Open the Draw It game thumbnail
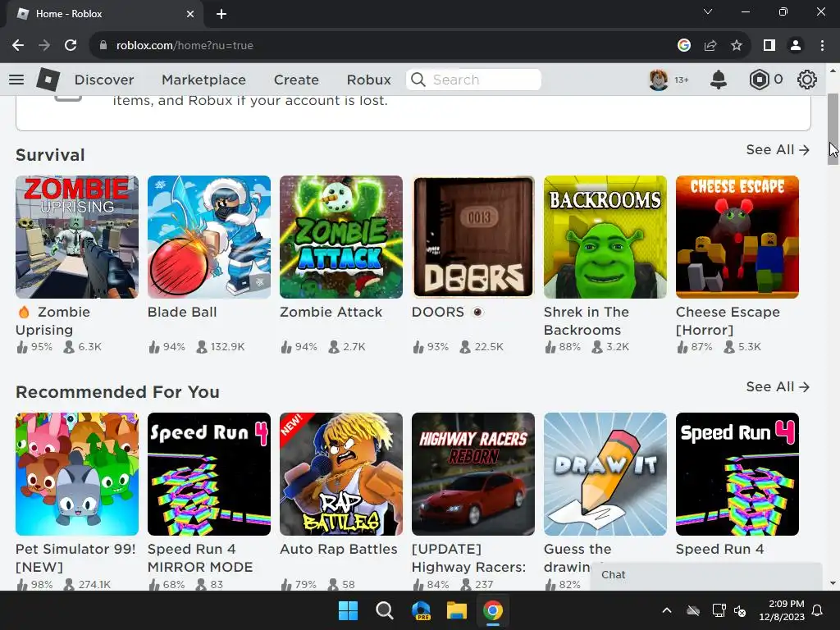840x630 pixels. (605, 474)
